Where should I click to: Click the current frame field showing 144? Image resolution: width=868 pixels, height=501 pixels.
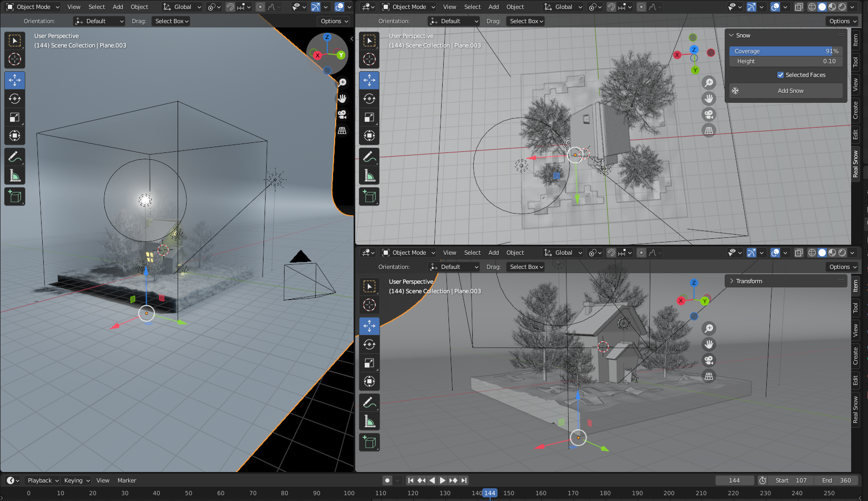tap(734, 480)
